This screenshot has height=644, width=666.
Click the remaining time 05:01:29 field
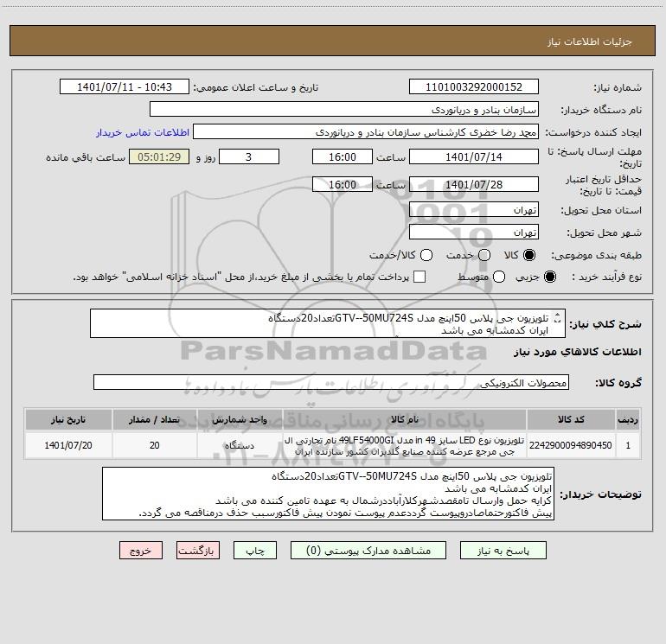159,156
